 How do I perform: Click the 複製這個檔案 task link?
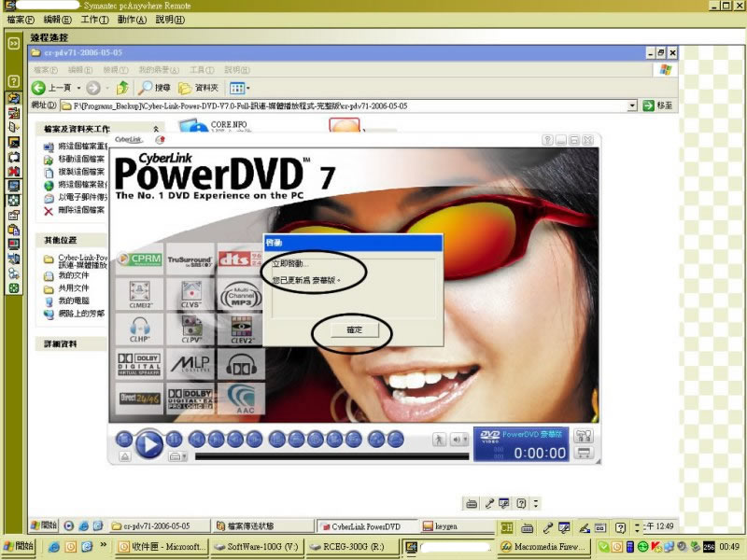pos(75,172)
